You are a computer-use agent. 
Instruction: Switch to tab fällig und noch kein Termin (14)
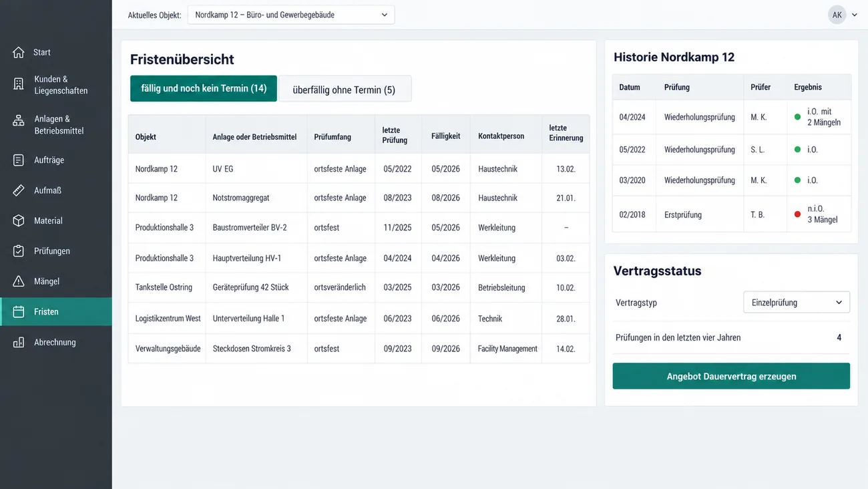point(204,88)
